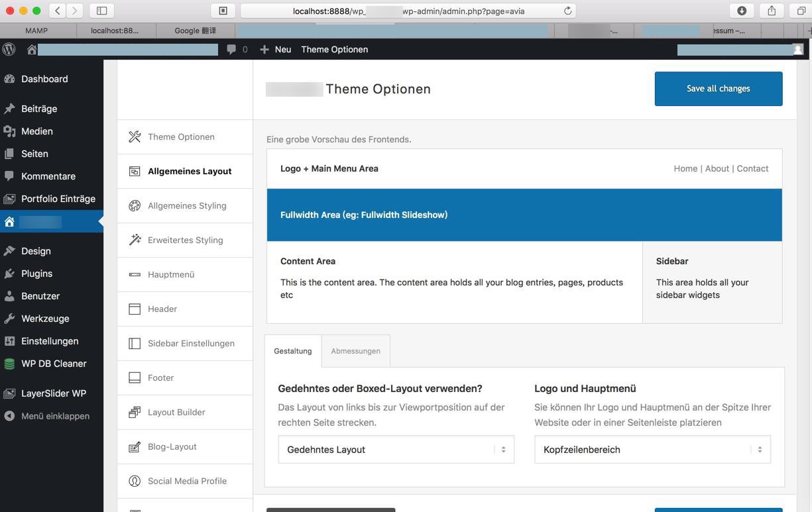
Task: Click the Neu add-new menu
Action: point(276,50)
